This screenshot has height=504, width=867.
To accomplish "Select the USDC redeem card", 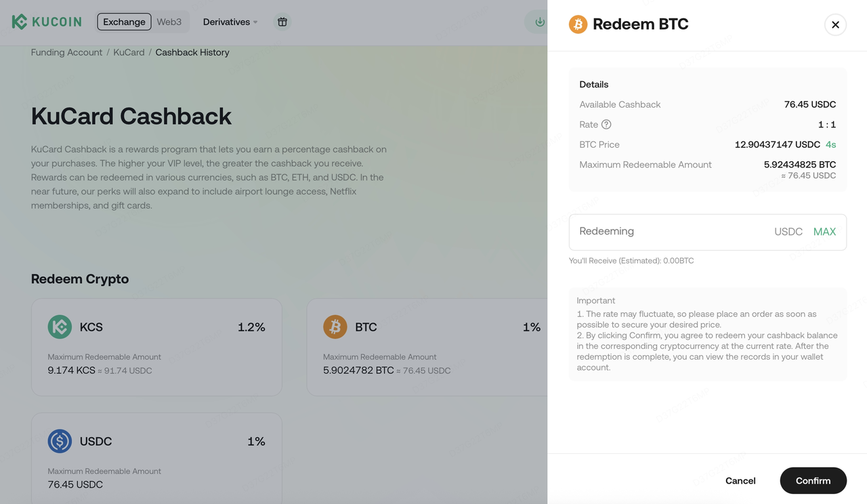I will [156, 458].
